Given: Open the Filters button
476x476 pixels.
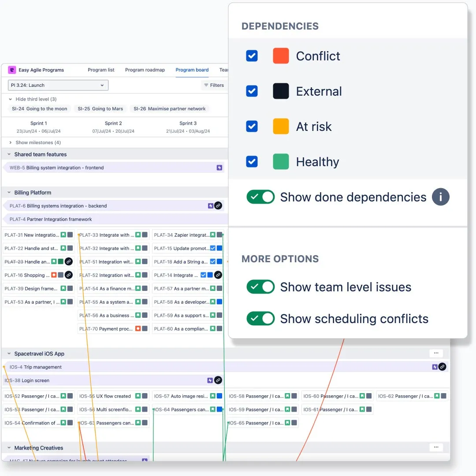Looking at the screenshot, I should click(214, 86).
